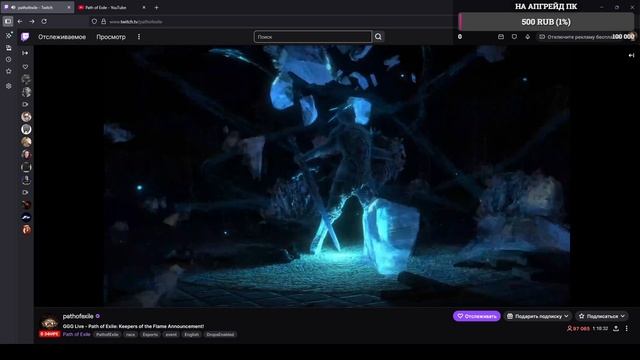This screenshot has height=360, width=640.
Task: Open the browser sidebar history clock icon
Action: (8, 60)
